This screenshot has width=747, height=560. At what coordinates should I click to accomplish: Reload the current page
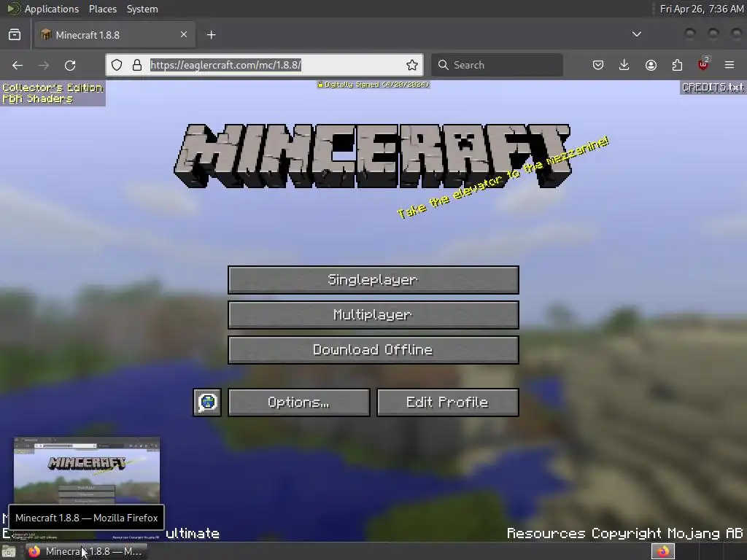[70, 65]
